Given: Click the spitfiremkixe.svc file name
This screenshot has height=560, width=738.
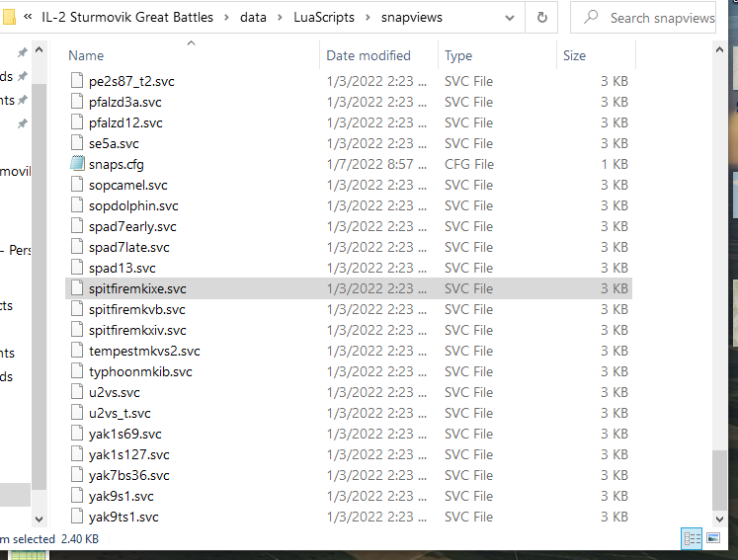Looking at the screenshot, I should pyautogui.click(x=137, y=288).
